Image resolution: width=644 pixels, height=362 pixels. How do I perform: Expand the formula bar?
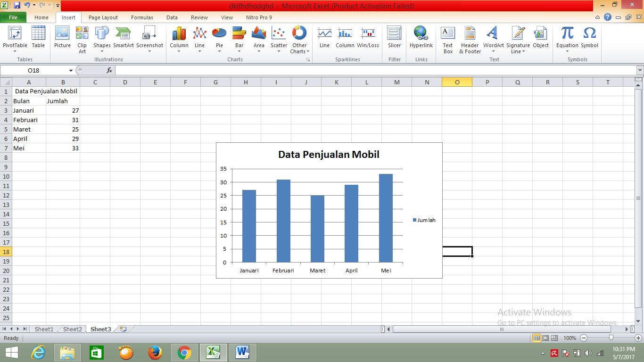click(640, 70)
